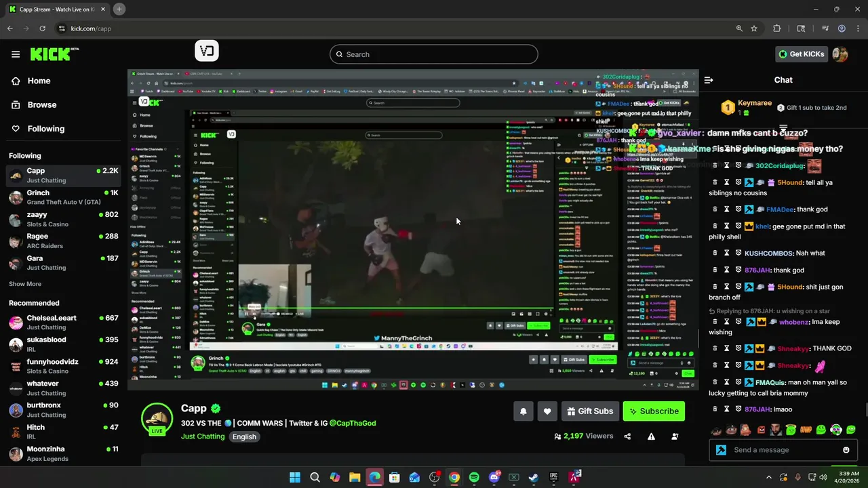
Task: Open Spotify from taskbar
Action: (474, 477)
